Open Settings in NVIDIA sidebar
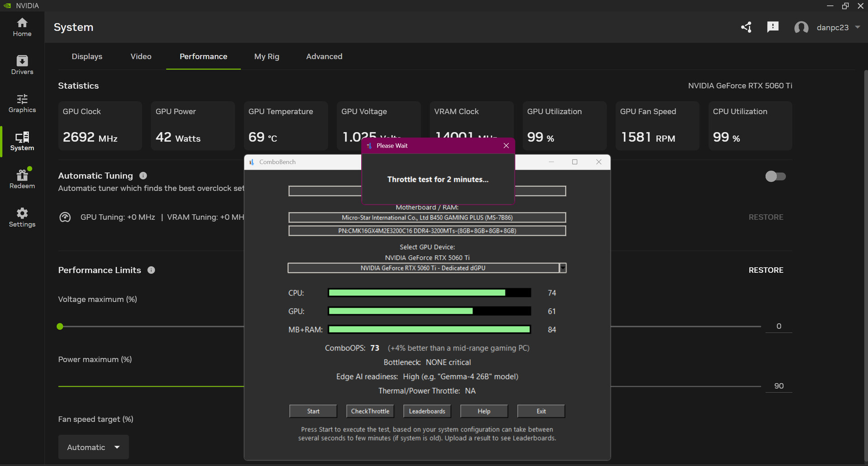The height and width of the screenshot is (466, 868). (x=22, y=218)
